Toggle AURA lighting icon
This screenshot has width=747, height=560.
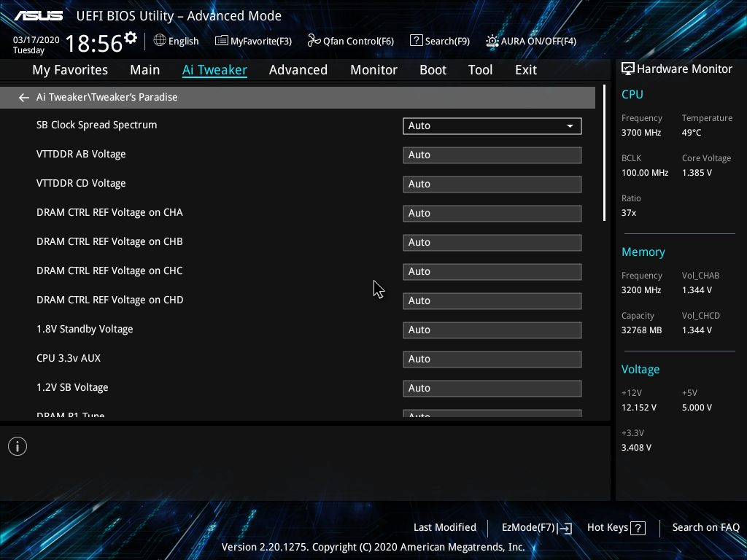(492, 41)
